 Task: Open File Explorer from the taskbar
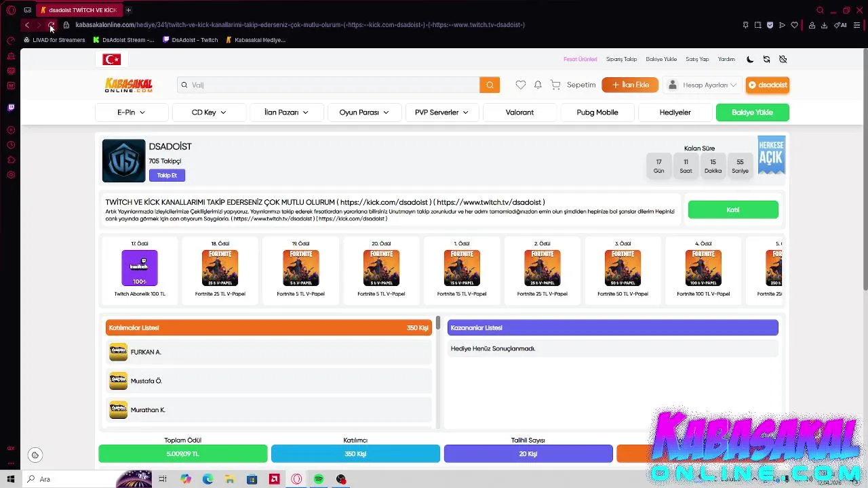pos(230,479)
